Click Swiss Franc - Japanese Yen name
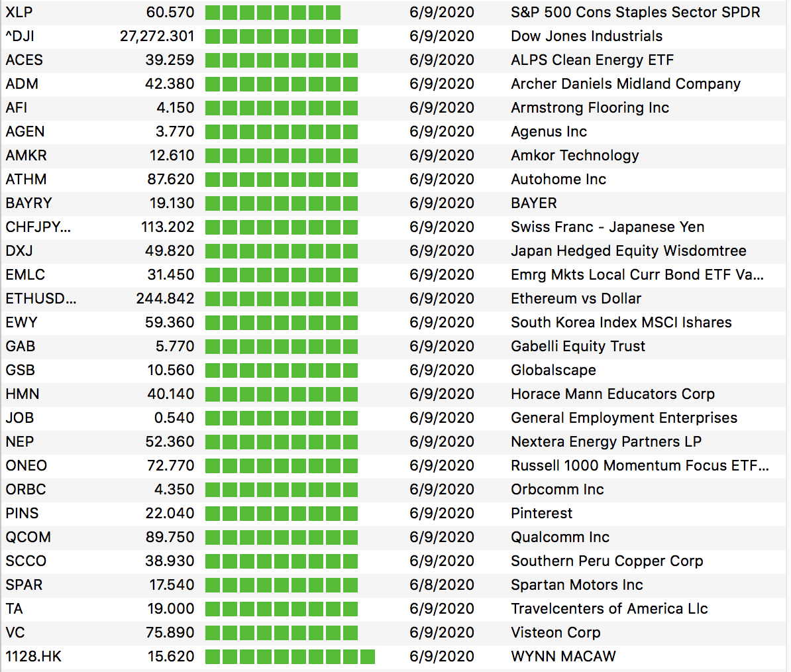The width and height of the screenshot is (791, 672). pyautogui.click(x=607, y=227)
